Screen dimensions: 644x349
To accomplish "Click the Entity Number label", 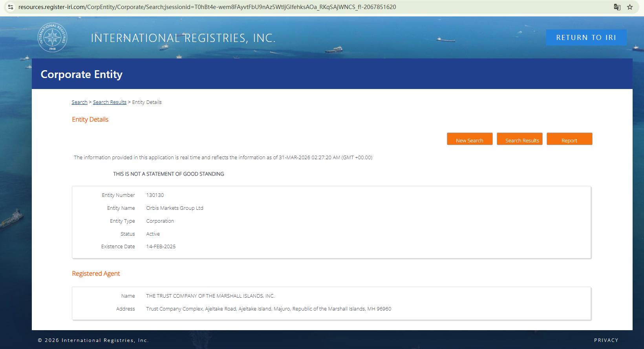I will point(118,195).
